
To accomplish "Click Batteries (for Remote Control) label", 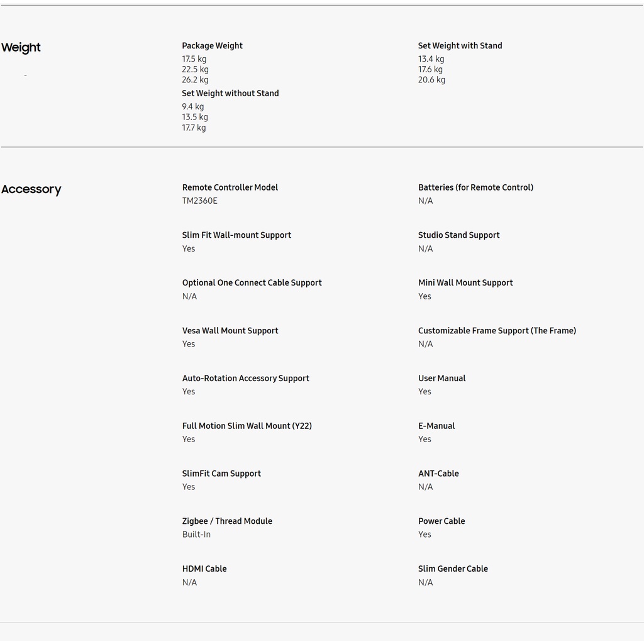I will point(475,187).
